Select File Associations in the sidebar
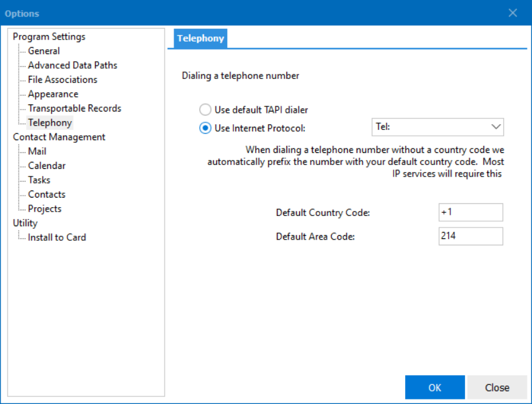This screenshot has height=404, width=532. pos(62,79)
